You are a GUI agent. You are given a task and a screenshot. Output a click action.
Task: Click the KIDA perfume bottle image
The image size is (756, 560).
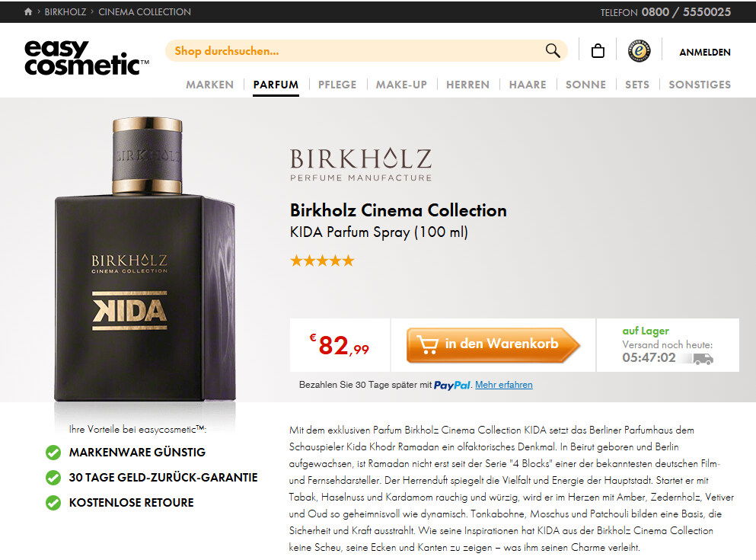145,259
